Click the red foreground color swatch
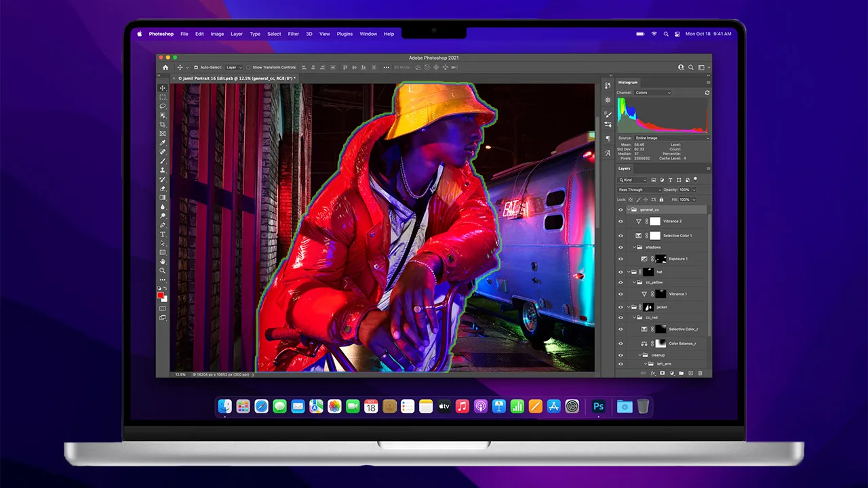This screenshot has width=868, height=488. click(x=161, y=295)
